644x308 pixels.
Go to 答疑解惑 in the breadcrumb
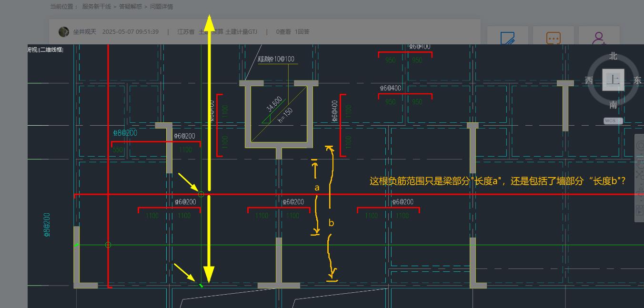point(130,7)
